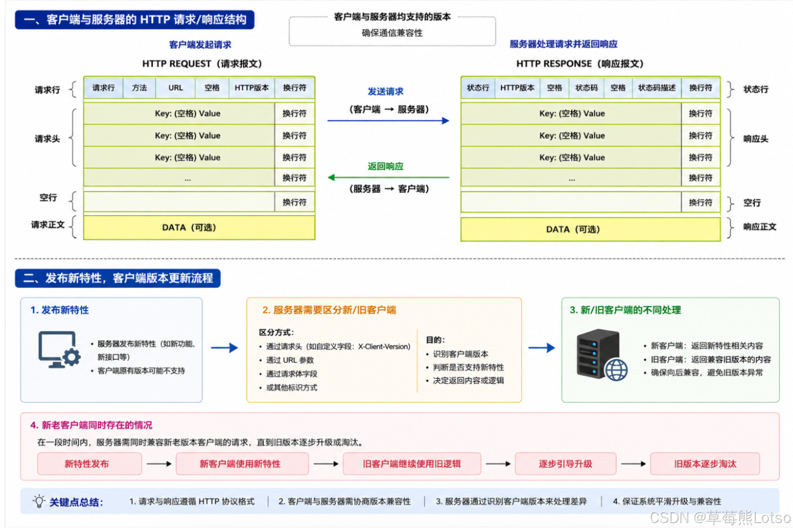Click the computer monitor with gear icon

click(x=60, y=349)
